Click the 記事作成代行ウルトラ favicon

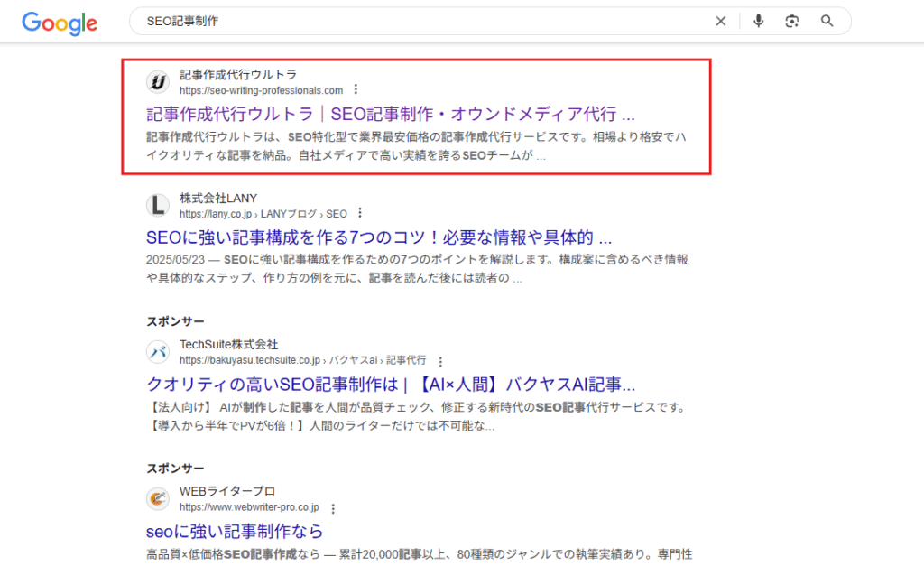pos(158,82)
